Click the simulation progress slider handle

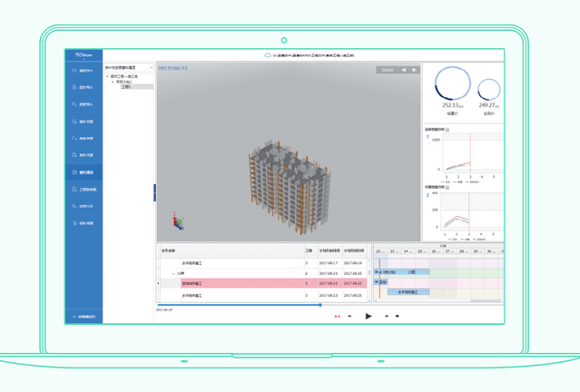320,305
